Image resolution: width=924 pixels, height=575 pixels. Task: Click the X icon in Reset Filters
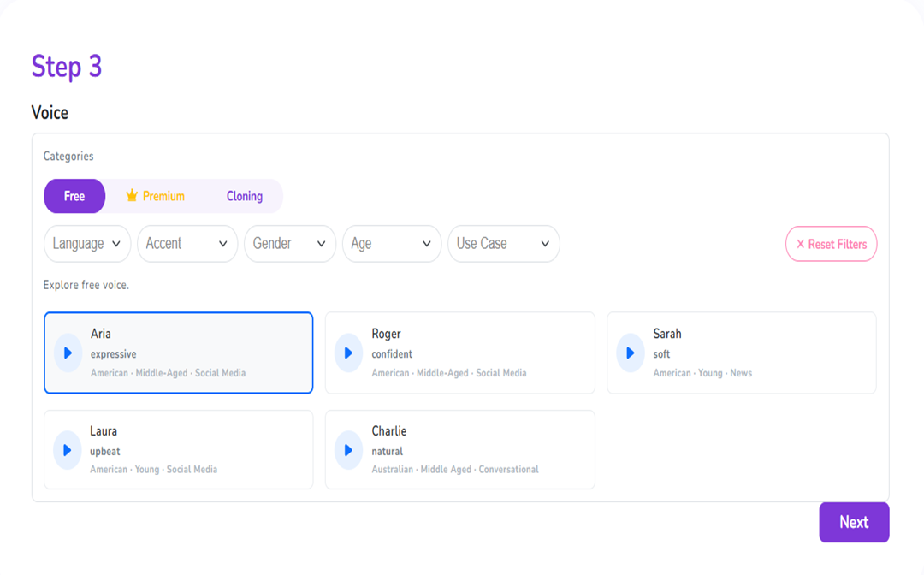[x=801, y=244]
